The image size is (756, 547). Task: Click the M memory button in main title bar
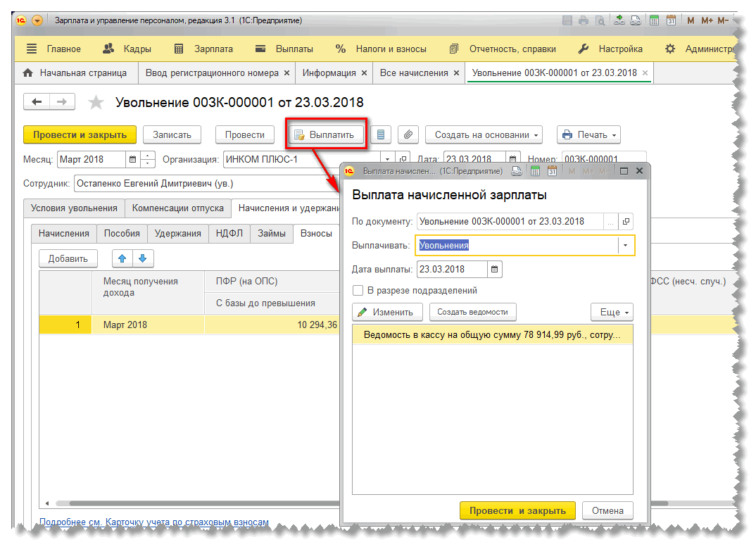click(x=691, y=20)
